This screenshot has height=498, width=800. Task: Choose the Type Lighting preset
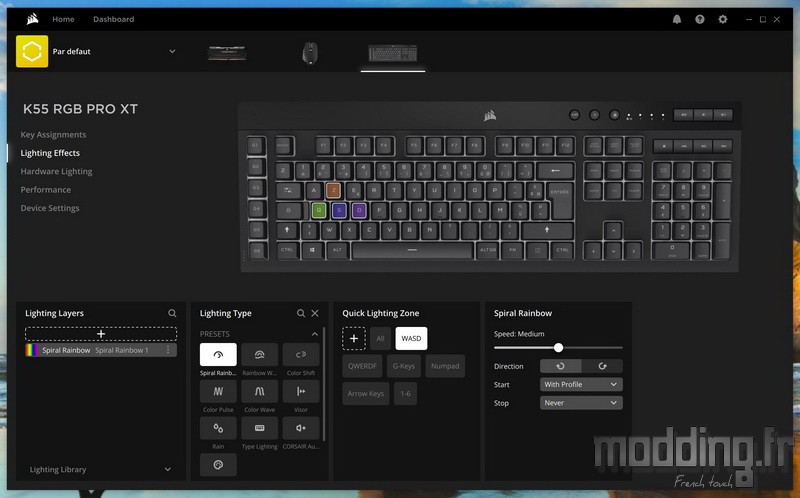point(259,428)
